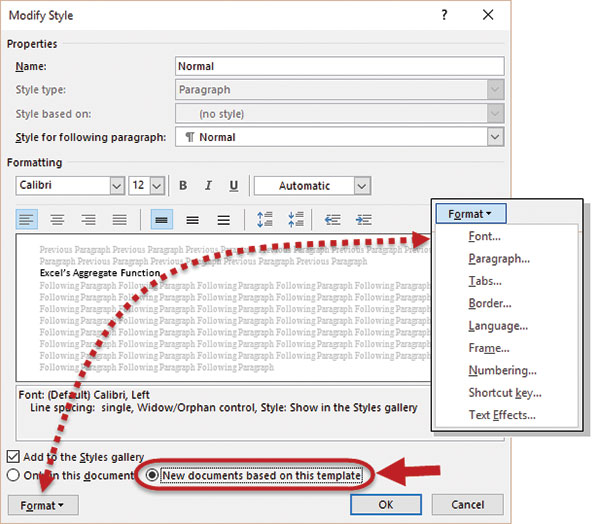This screenshot has width=600, height=524.
Task: Choose Font... from the Format menu
Action: pos(485,237)
